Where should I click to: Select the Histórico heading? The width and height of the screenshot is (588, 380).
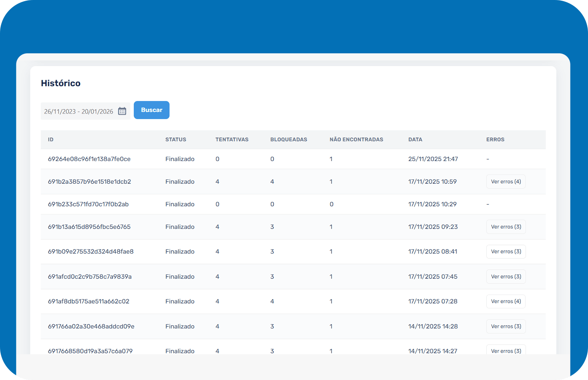(x=61, y=83)
